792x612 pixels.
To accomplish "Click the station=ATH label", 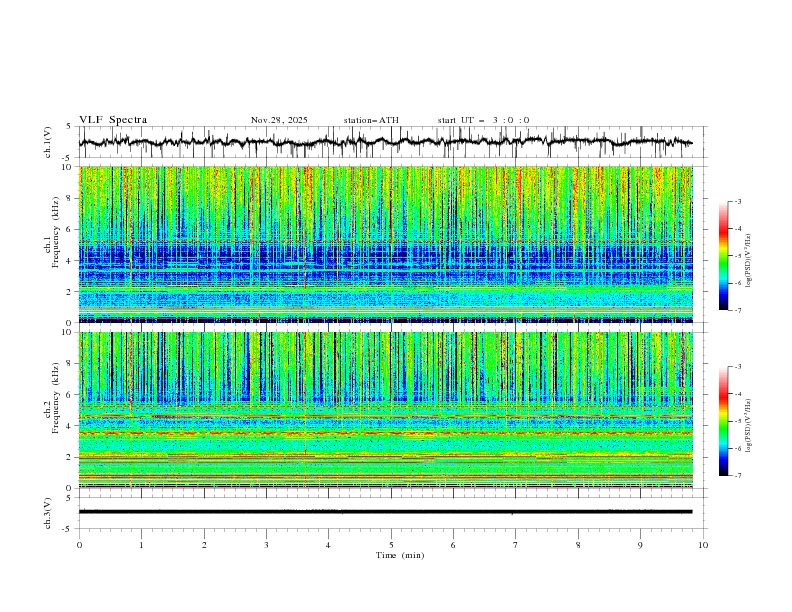I will (x=371, y=120).
